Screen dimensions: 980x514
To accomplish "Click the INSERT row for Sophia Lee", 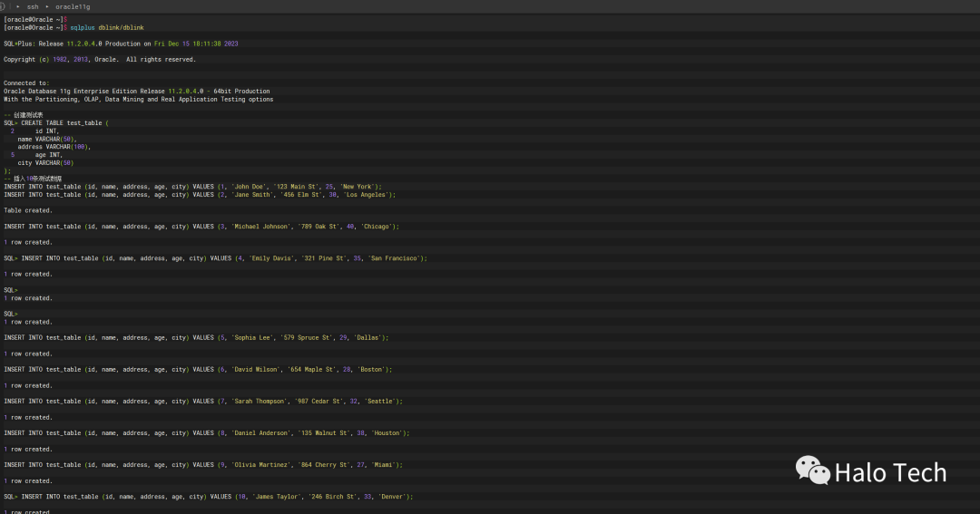I will pos(196,338).
